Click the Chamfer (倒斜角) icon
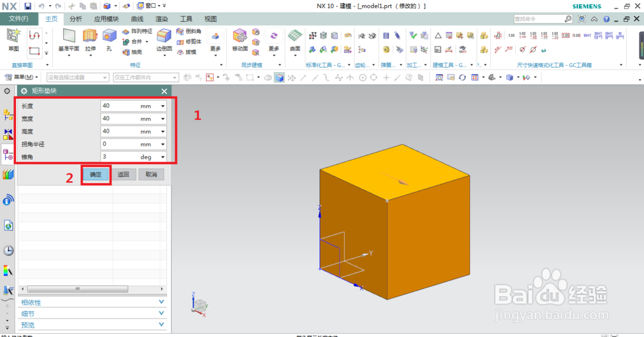 tap(180, 31)
